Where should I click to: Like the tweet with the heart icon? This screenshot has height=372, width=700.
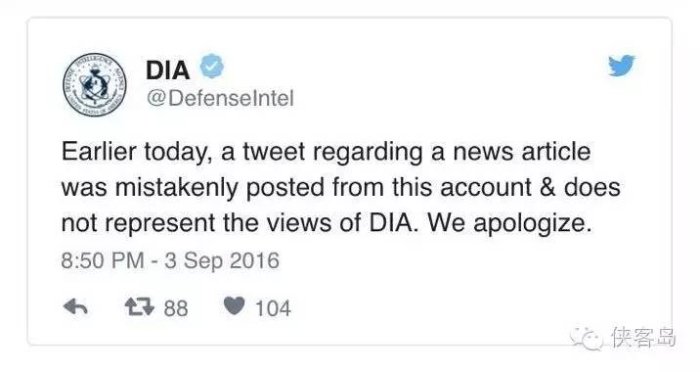pyautogui.click(x=234, y=306)
